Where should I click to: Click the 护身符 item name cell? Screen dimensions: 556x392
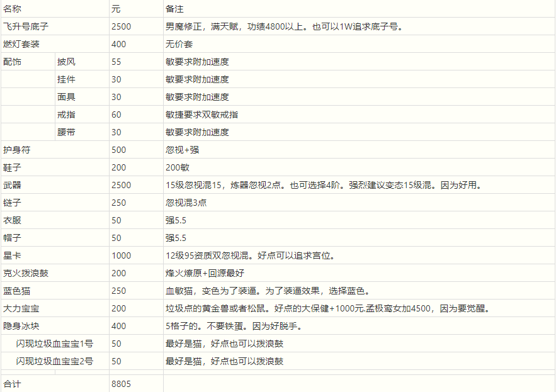(16, 150)
